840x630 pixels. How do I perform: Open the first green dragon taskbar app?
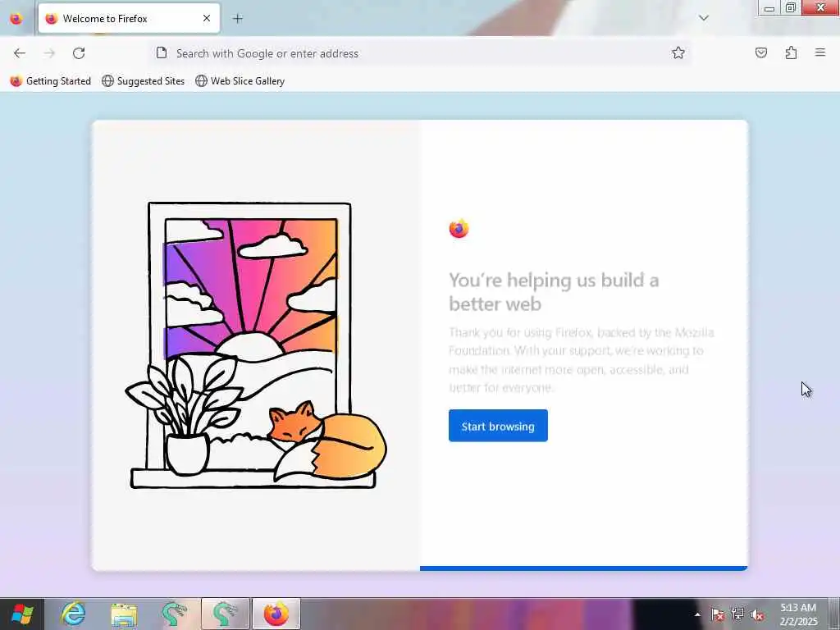point(175,614)
